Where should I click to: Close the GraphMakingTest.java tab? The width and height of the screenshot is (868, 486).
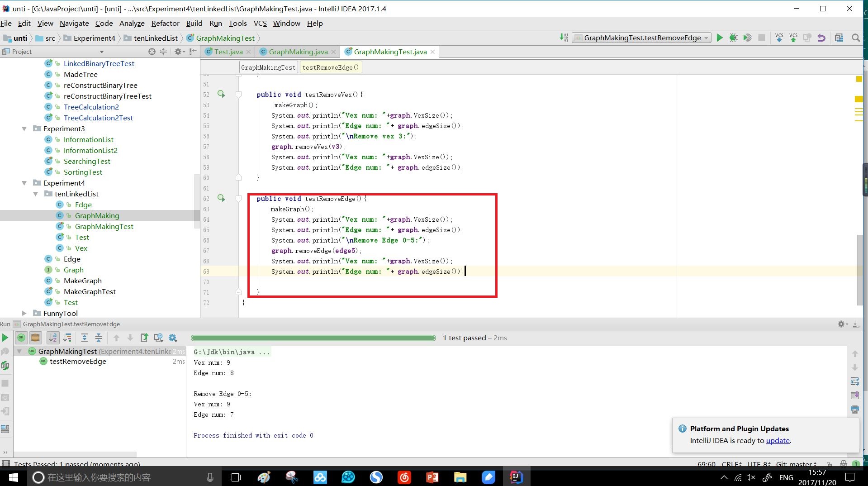[x=432, y=52]
